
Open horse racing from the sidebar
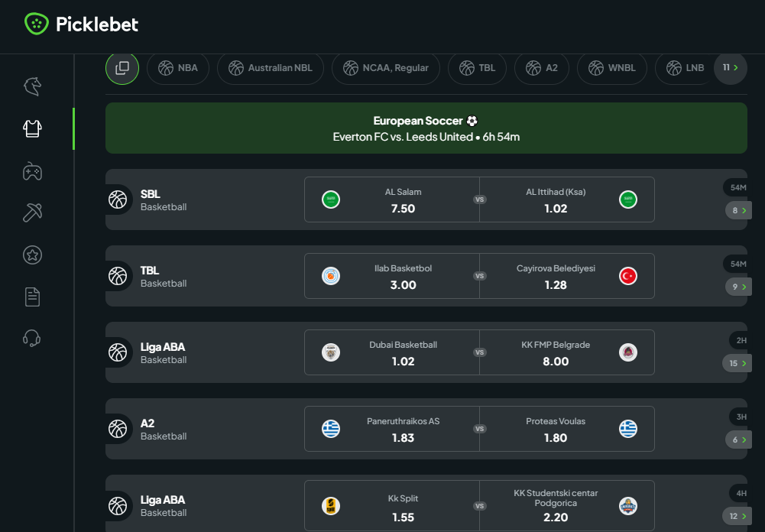point(32,87)
